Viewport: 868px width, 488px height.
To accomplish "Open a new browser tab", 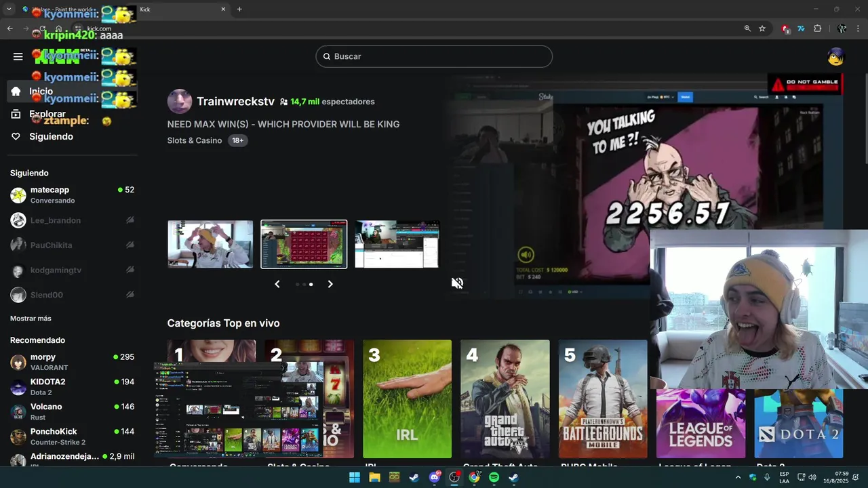I will click(x=239, y=9).
